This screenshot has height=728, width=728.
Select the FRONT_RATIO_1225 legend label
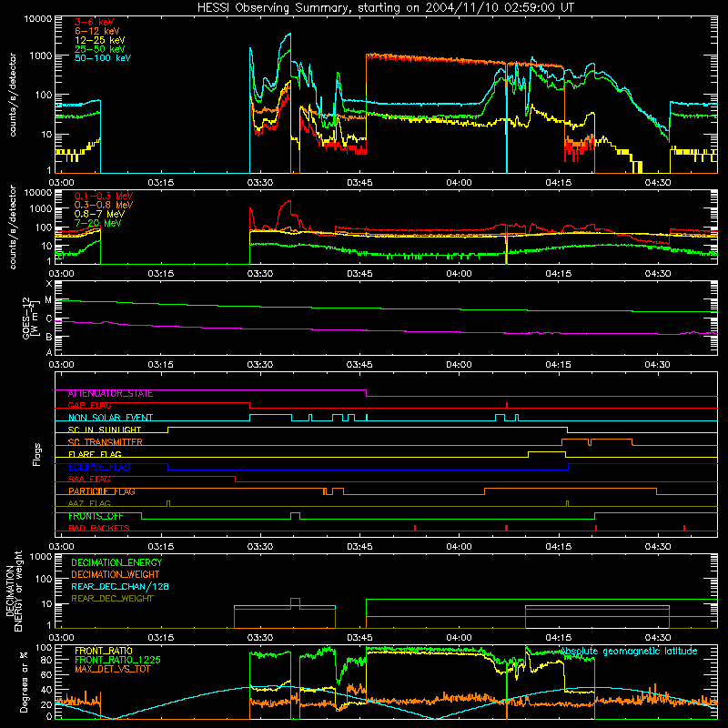pos(118,660)
